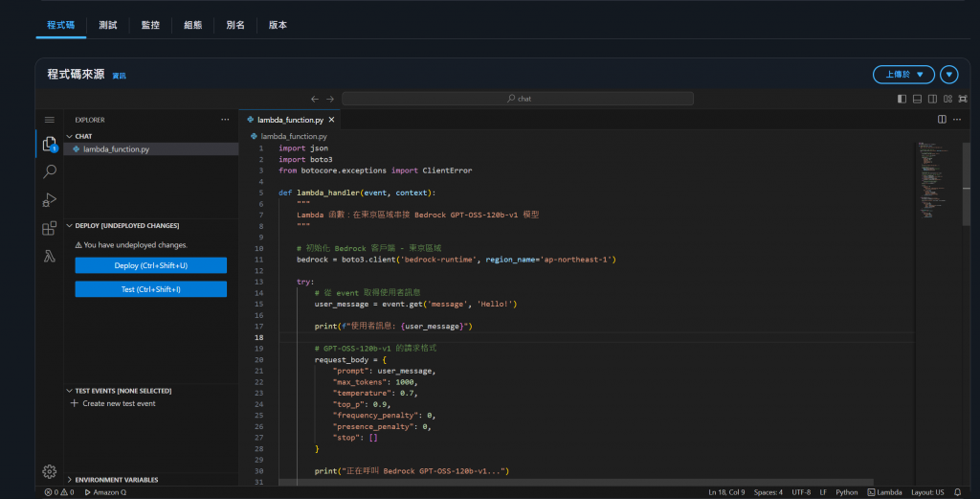Image resolution: width=980 pixels, height=499 pixels.
Task: Open the Search view in the activity bar
Action: click(x=50, y=171)
